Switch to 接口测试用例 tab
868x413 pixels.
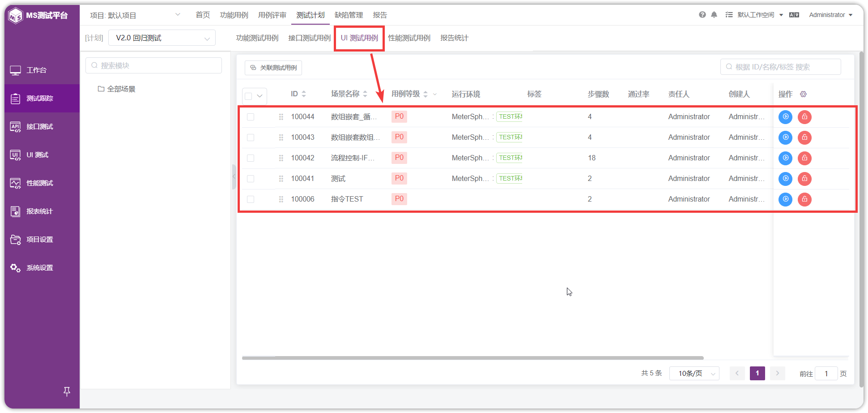[310, 38]
